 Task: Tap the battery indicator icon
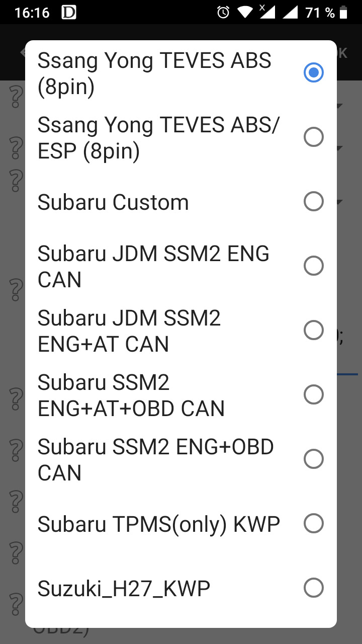(x=344, y=13)
